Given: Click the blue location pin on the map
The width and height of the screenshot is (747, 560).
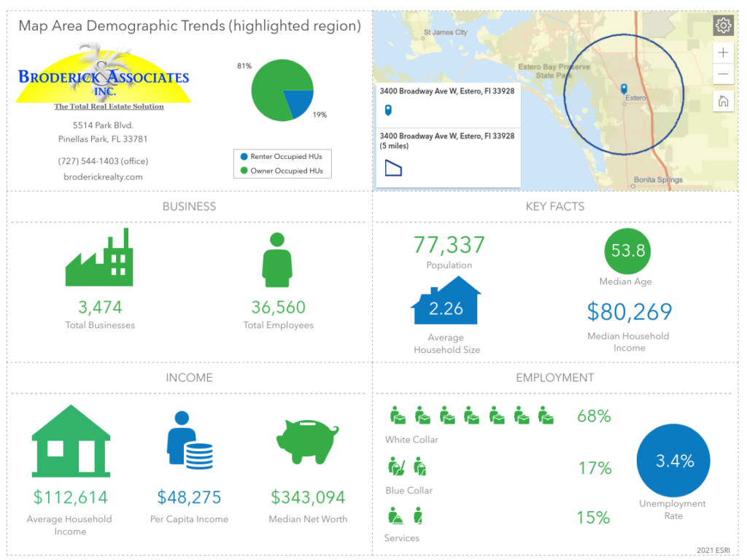Looking at the screenshot, I should pos(624,89).
